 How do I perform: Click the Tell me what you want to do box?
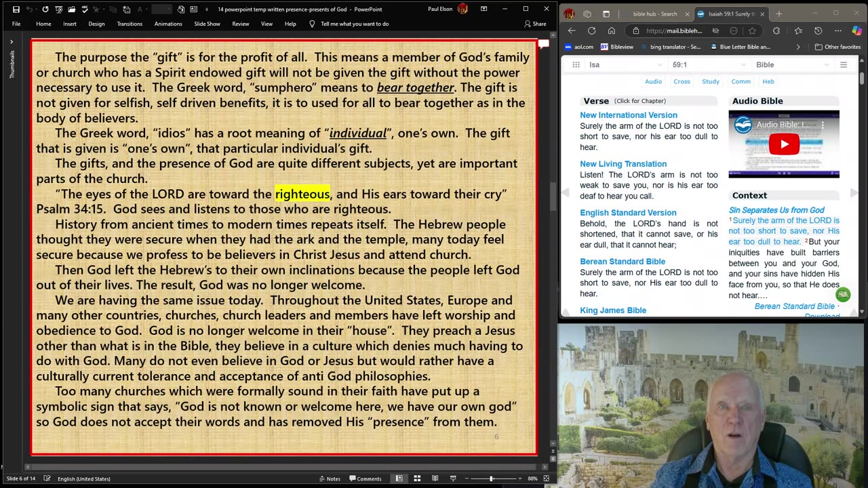[355, 24]
